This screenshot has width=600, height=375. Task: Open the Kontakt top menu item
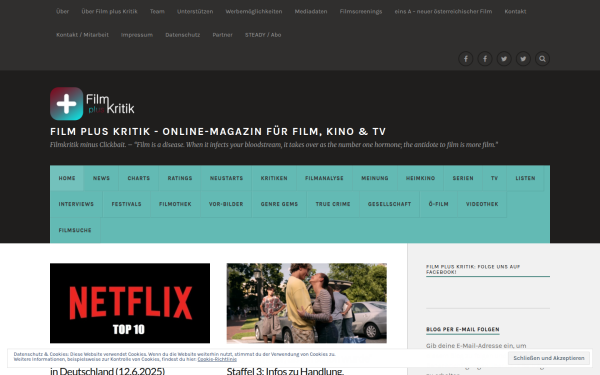click(515, 11)
